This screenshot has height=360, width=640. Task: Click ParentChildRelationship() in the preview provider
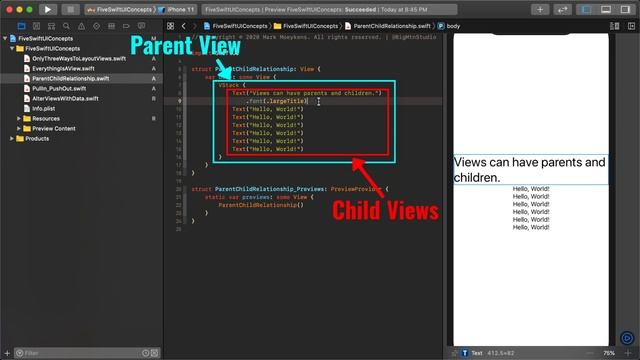tap(261, 205)
